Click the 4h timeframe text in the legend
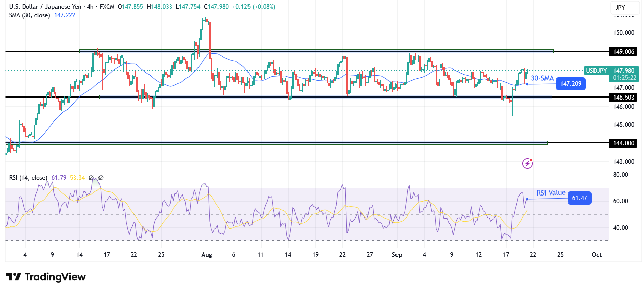 (x=90, y=7)
